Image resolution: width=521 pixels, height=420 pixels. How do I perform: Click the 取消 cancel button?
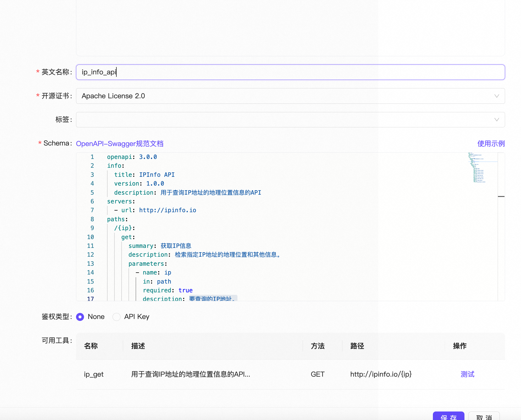pos(484,416)
